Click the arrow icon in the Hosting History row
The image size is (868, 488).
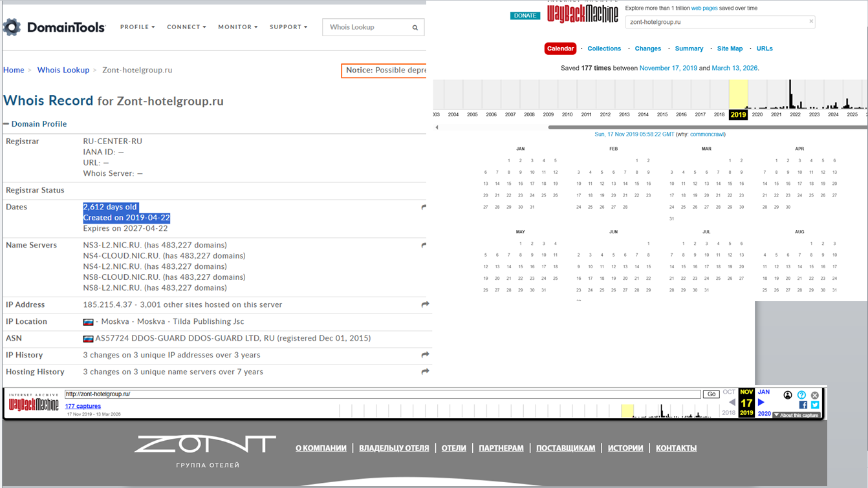click(425, 372)
